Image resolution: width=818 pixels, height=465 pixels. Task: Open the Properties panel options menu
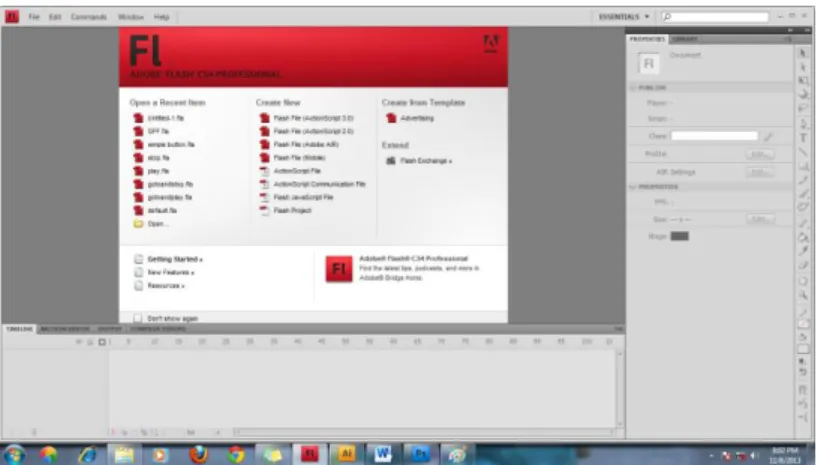coord(788,39)
